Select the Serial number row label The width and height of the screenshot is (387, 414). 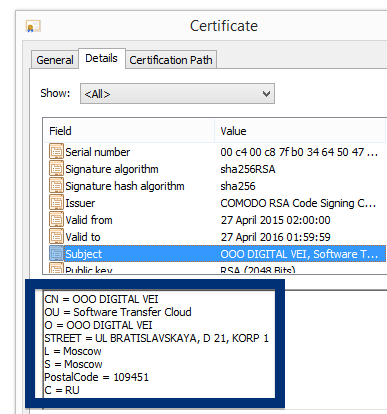click(98, 152)
